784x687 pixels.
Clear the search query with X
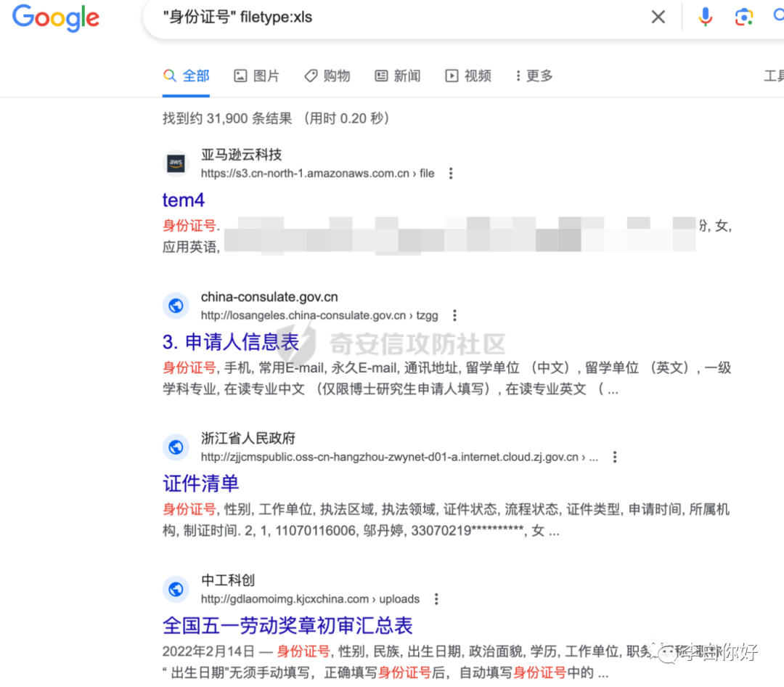pos(658,17)
